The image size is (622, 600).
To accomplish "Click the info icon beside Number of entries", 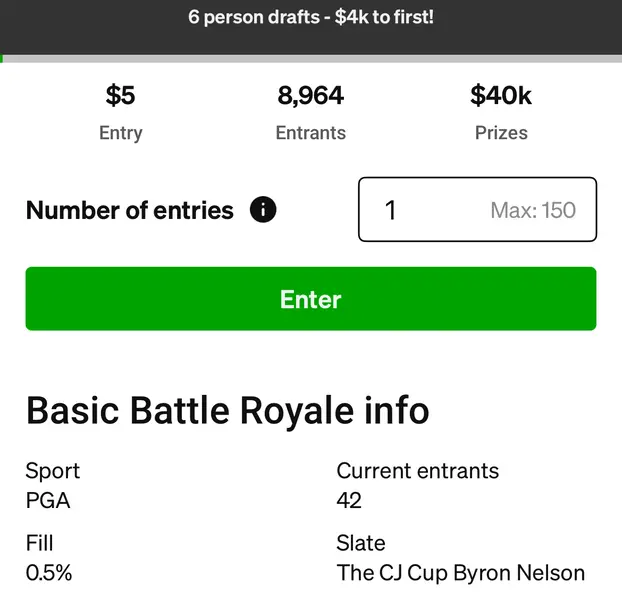I will (263, 210).
